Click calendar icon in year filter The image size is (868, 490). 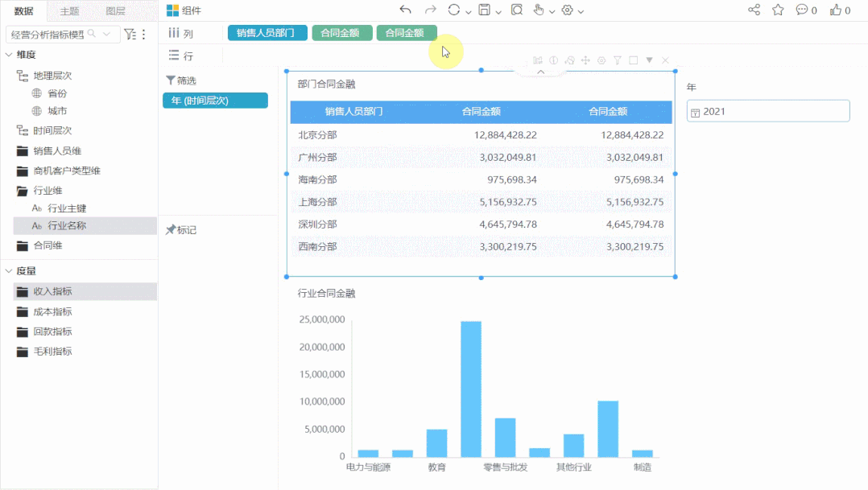coord(696,113)
